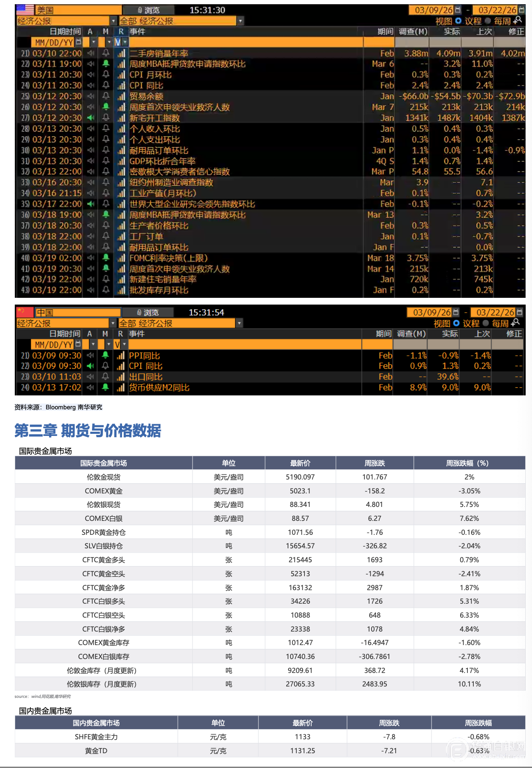Open bar chart icon for 货币供应M2同比

click(121, 387)
